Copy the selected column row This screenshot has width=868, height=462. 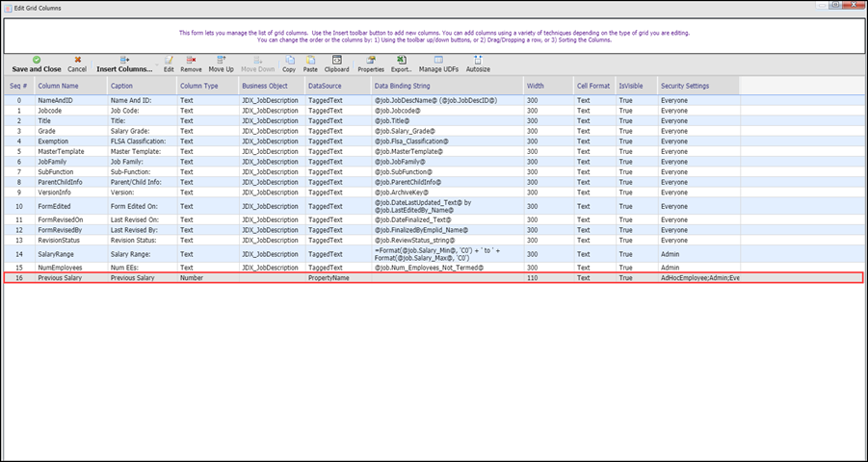pos(289,64)
